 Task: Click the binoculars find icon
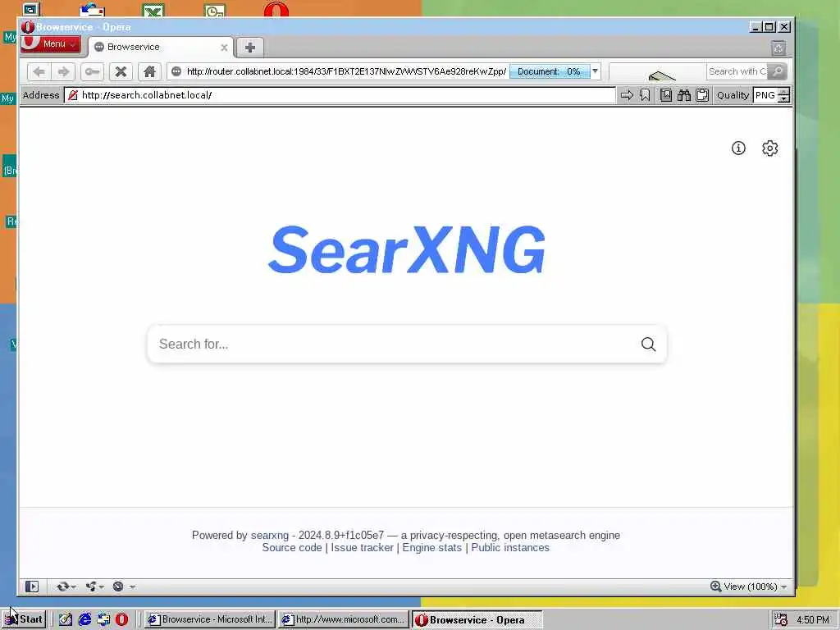pos(684,95)
